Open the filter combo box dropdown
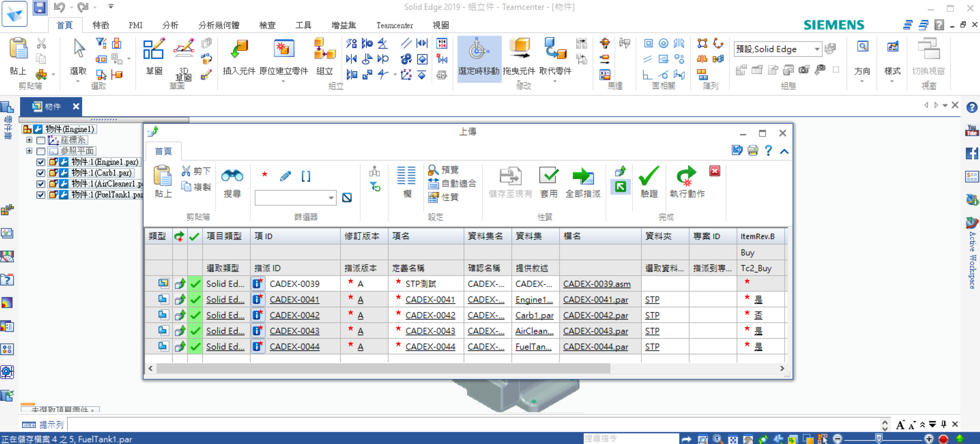 point(331,198)
